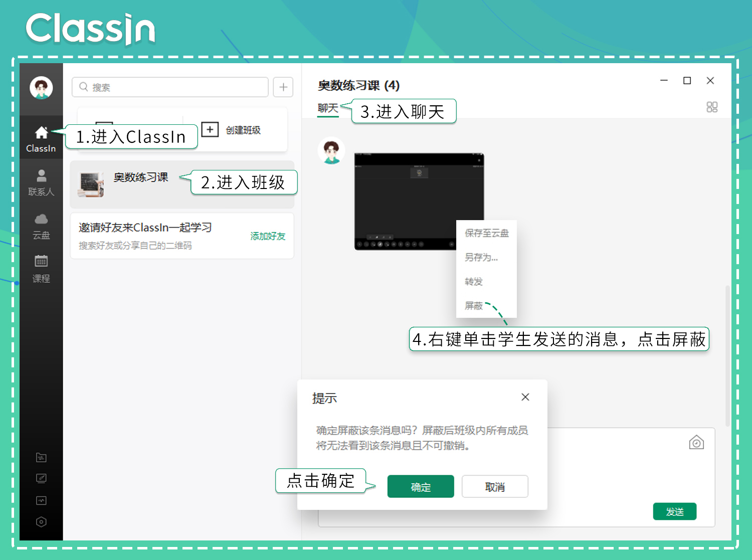Screen dimensions: 752x560
Task: Click inside the 搜索 search field
Action: 170,87
